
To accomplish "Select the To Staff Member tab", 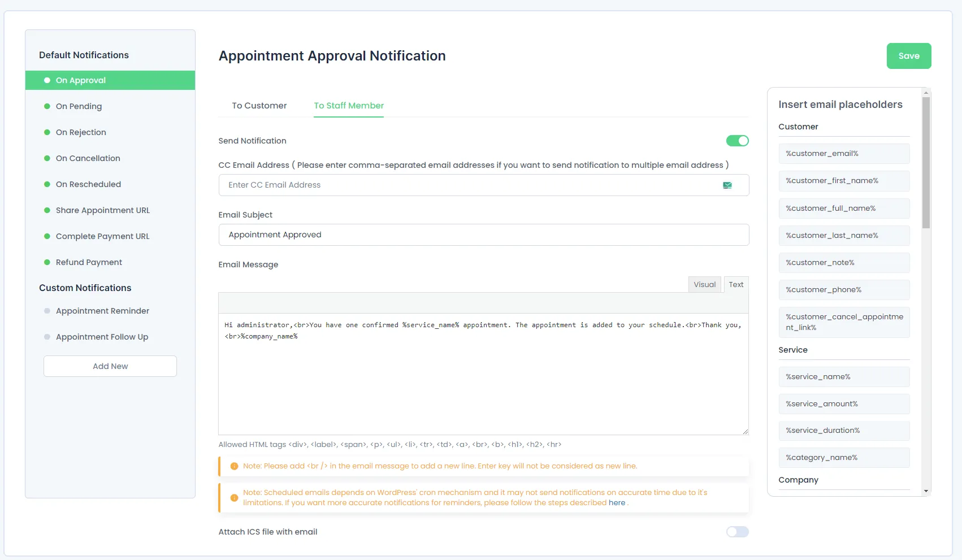I will coord(349,106).
